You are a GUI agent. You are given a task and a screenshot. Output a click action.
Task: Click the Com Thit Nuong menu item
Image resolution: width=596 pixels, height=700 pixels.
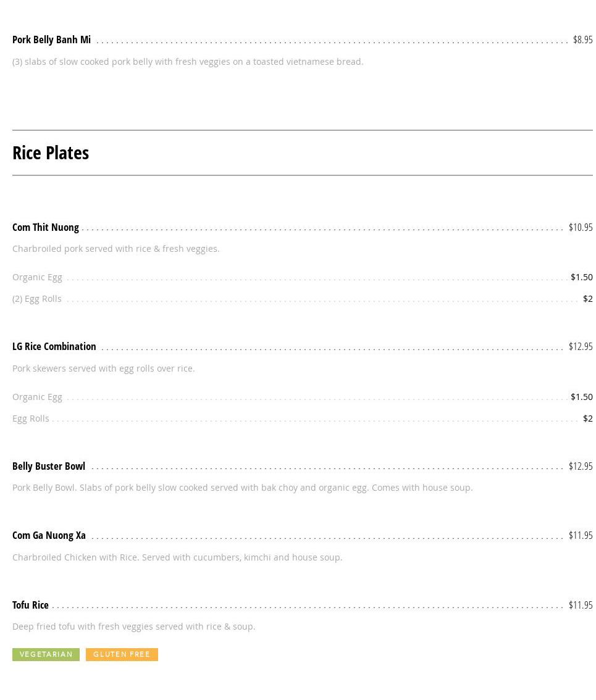pos(46,228)
